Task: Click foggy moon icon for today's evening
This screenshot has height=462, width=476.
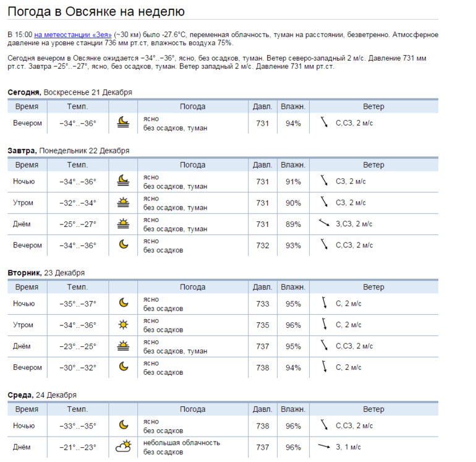Action: 123,122
